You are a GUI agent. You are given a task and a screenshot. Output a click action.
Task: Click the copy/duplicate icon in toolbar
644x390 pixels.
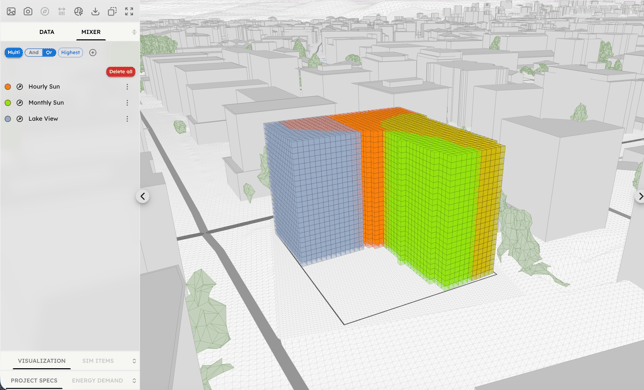(112, 11)
